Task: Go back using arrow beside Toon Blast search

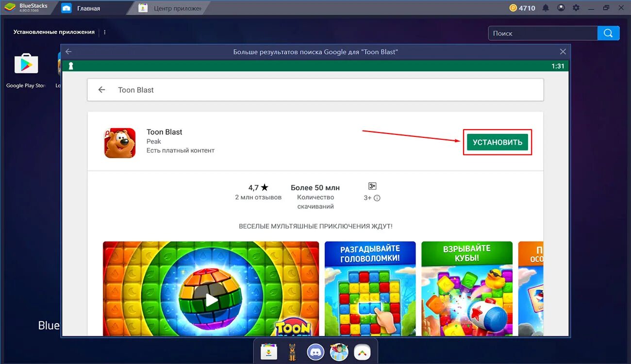Action: 101,90
